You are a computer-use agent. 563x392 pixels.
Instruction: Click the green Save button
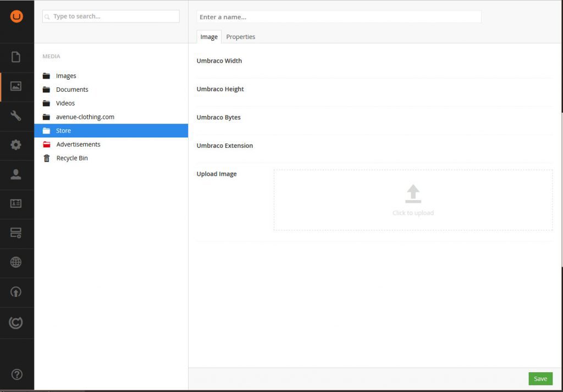pyautogui.click(x=540, y=379)
